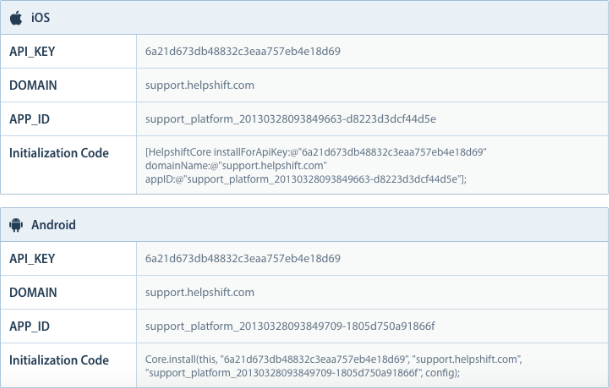Click the Android API_KEY label

coord(32,259)
